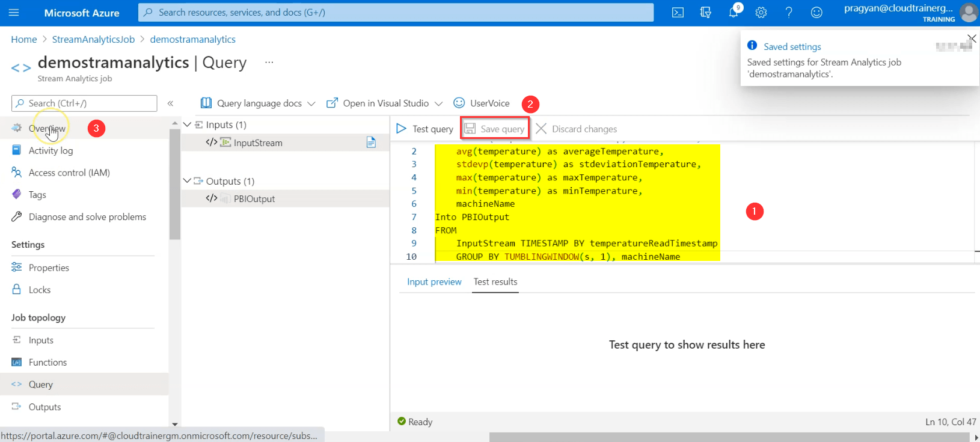Viewport: 980px width, 442px height.
Task: Click Test query text in the toolbar
Action: click(433, 129)
